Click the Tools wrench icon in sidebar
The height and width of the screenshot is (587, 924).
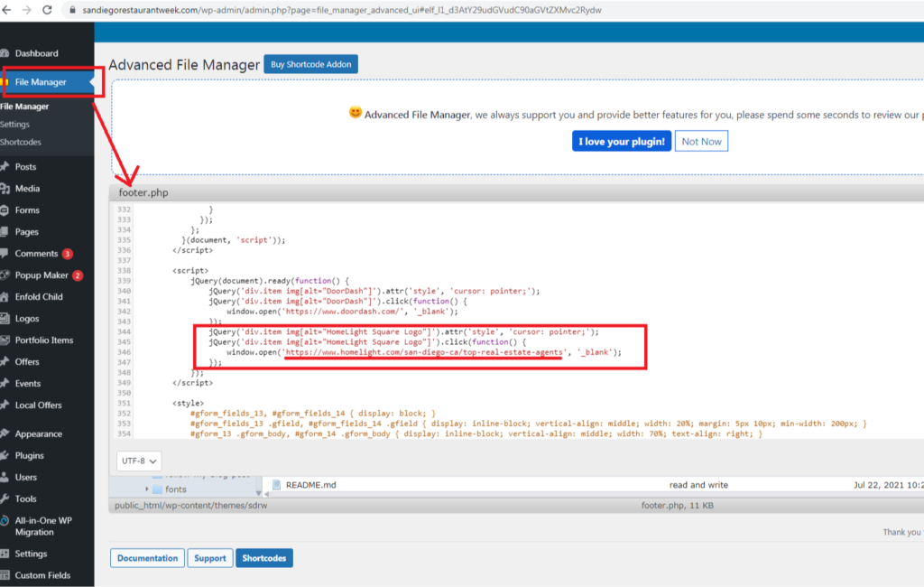tap(6, 498)
